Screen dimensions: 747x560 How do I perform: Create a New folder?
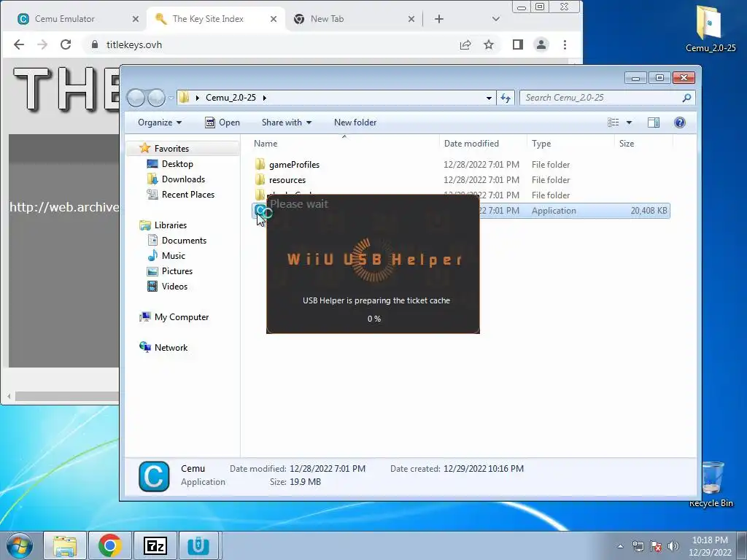(x=355, y=122)
